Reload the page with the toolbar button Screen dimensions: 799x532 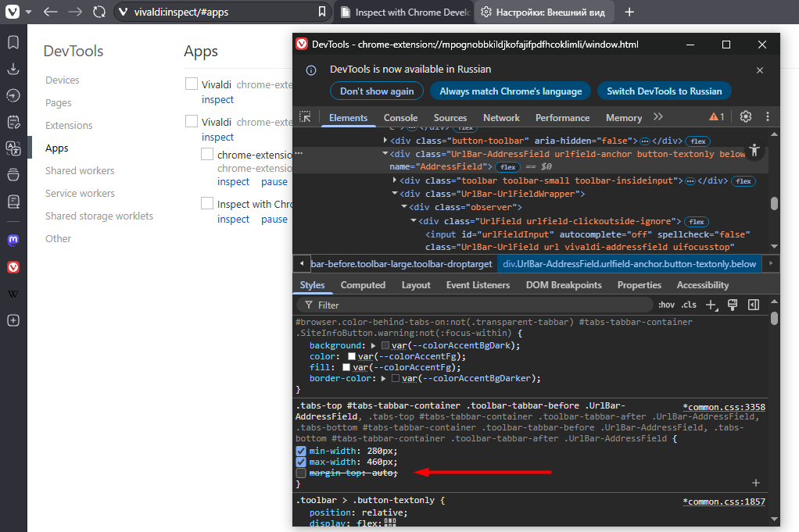pos(99,12)
